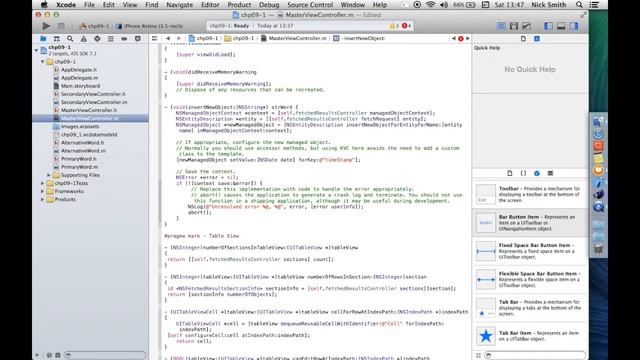Select the Bar Button Item object
This screenshot has width=640, height=360.
click(x=530, y=222)
